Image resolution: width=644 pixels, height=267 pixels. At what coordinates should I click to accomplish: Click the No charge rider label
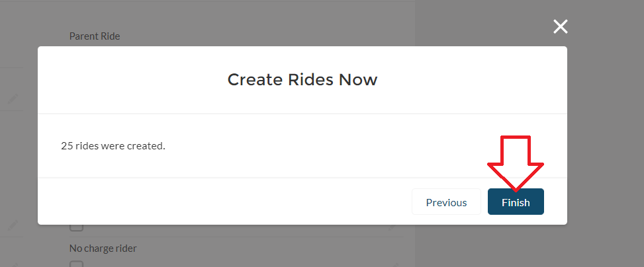coord(103,248)
